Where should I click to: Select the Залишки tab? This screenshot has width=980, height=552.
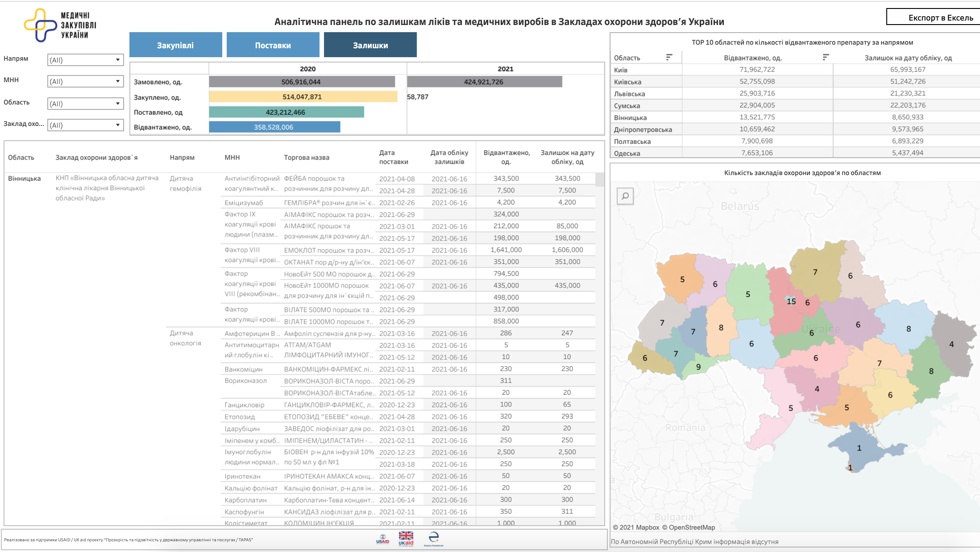[370, 45]
